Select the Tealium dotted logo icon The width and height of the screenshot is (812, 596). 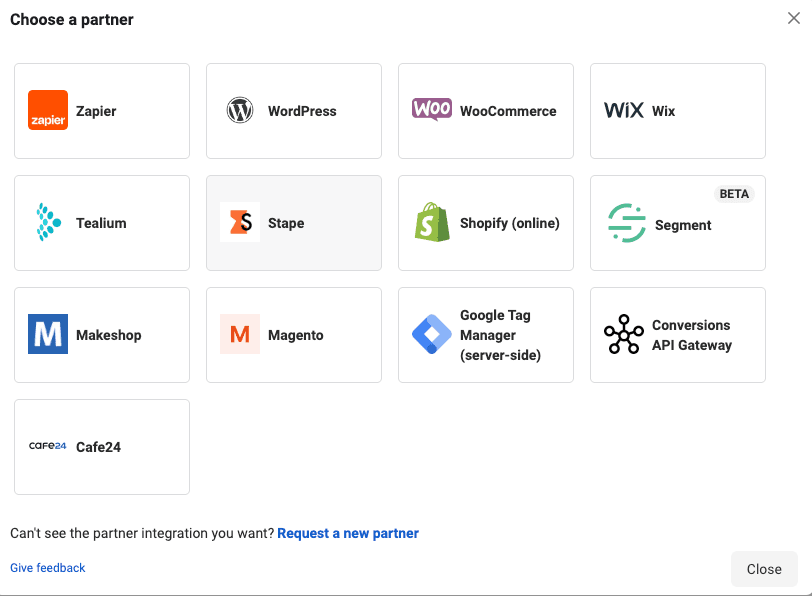coord(48,222)
